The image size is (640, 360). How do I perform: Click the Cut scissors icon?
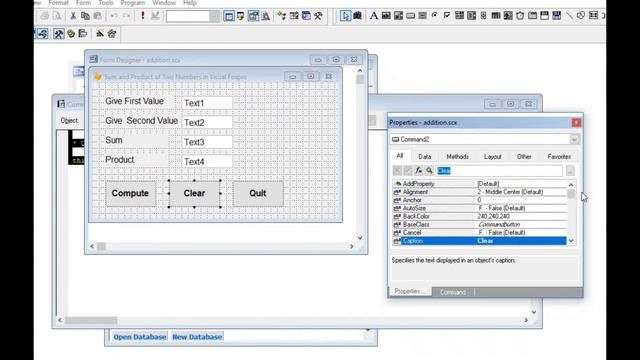tap(73, 16)
